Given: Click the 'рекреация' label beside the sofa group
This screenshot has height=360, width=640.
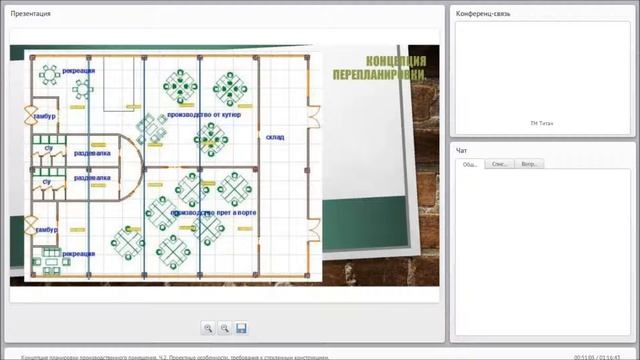Looking at the screenshot, I should click(x=79, y=254).
